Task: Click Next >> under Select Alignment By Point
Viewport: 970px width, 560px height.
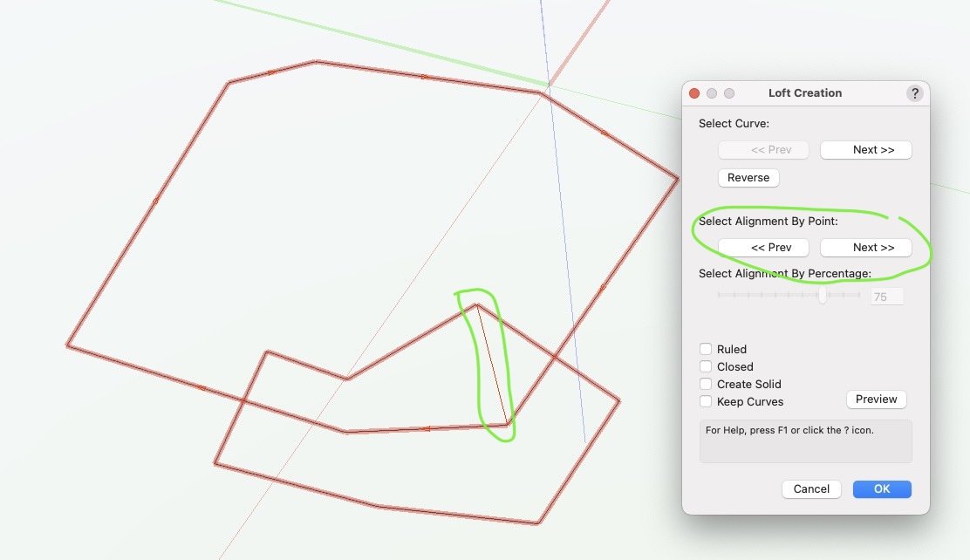Action: pos(865,248)
